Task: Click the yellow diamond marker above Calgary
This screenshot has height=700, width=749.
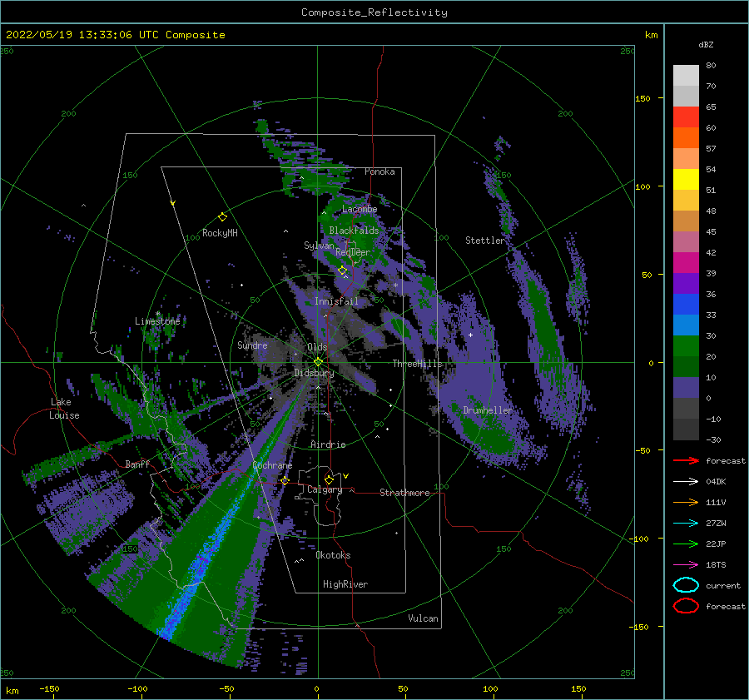Action: coord(329,479)
